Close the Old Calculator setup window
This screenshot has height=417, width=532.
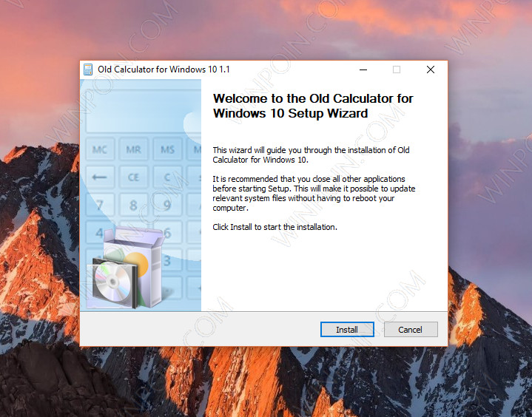click(x=431, y=69)
